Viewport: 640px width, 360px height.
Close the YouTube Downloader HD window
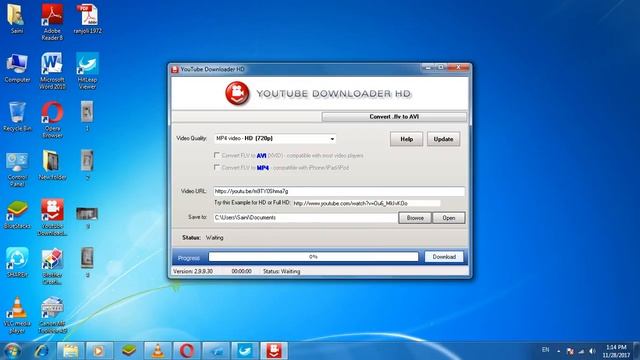458,67
